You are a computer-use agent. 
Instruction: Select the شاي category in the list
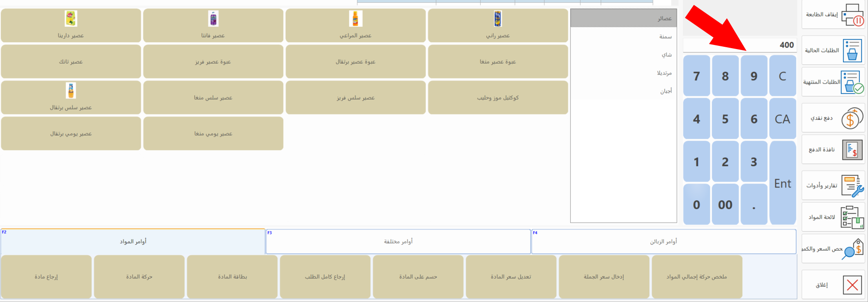pos(623,55)
